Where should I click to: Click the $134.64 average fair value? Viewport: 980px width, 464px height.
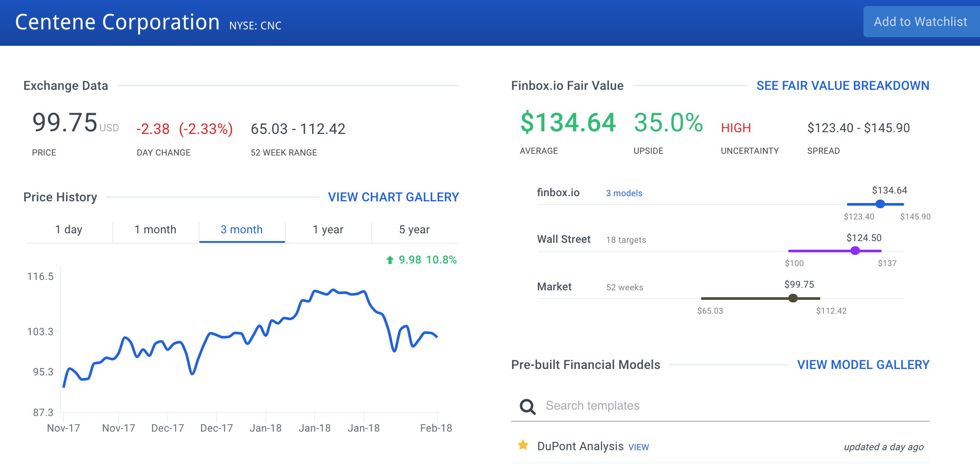click(568, 122)
